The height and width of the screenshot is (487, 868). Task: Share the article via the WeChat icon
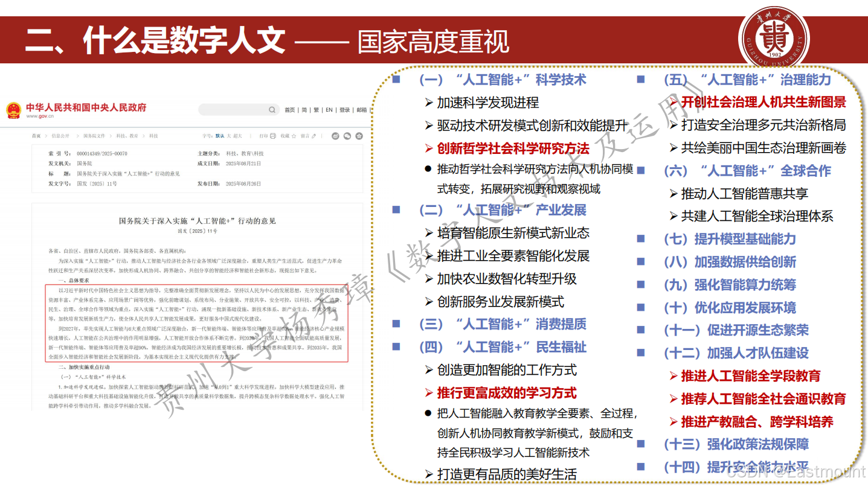pos(347,136)
